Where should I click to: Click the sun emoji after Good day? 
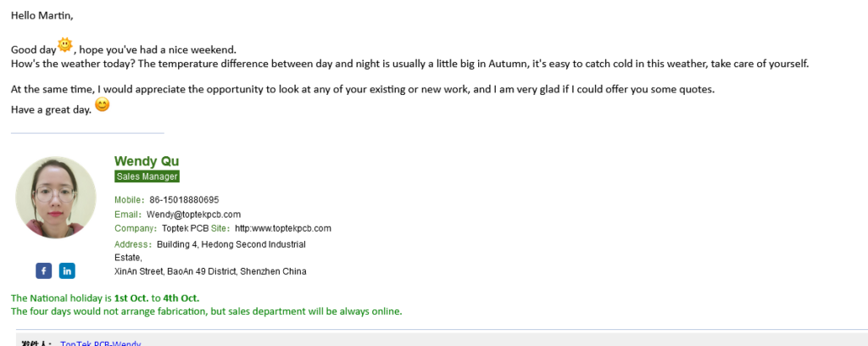[65, 46]
